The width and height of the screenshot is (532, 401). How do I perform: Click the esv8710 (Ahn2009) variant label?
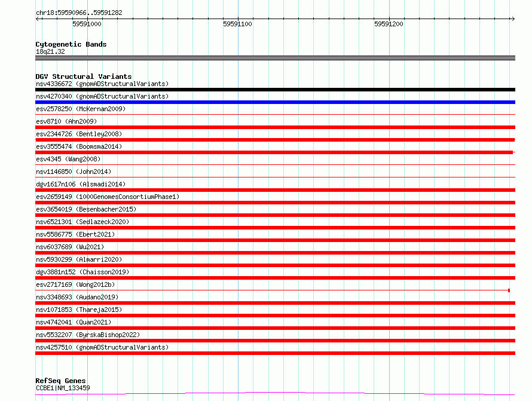point(66,121)
